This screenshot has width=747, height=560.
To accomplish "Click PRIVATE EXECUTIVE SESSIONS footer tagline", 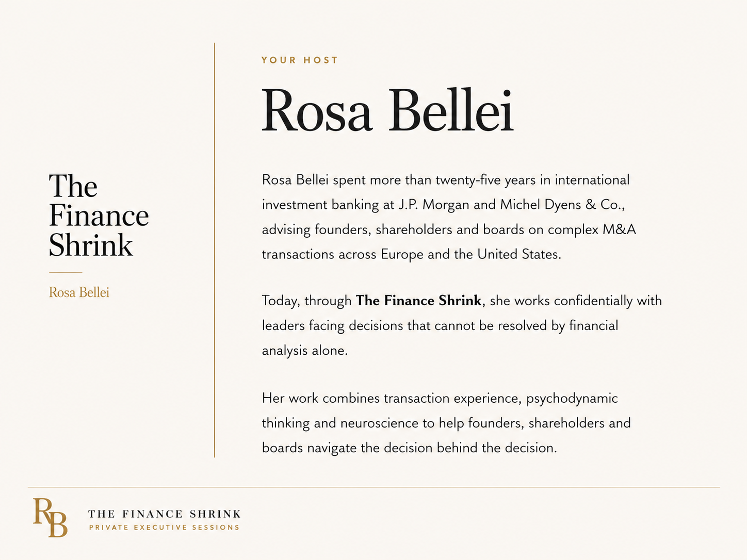I will (x=165, y=528).
